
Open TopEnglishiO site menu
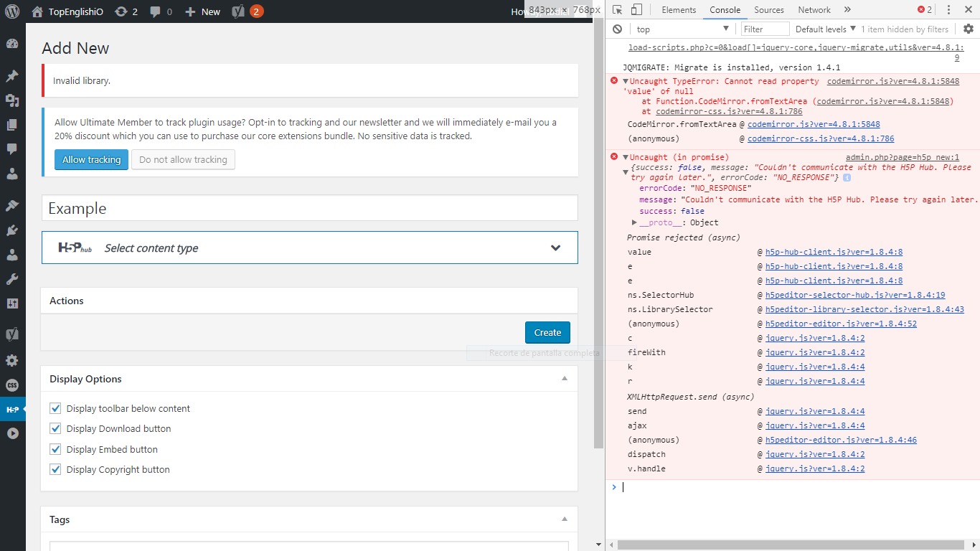point(69,11)
